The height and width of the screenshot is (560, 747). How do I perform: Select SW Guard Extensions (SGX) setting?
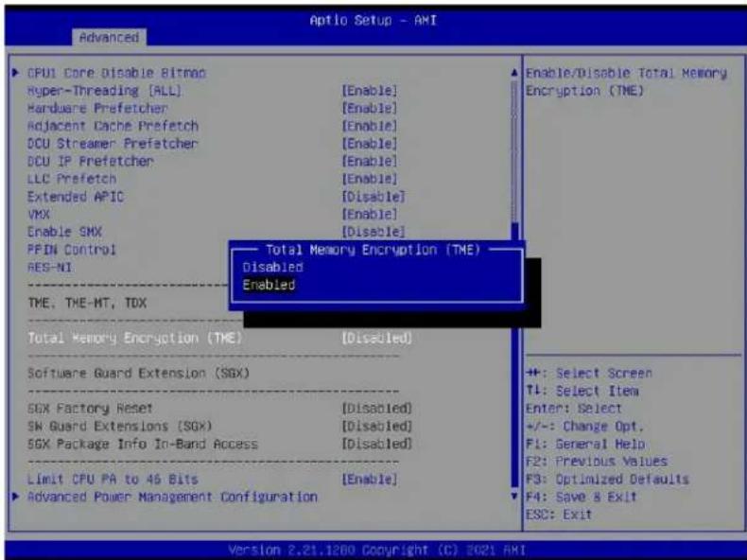click(x=119, y=426)
